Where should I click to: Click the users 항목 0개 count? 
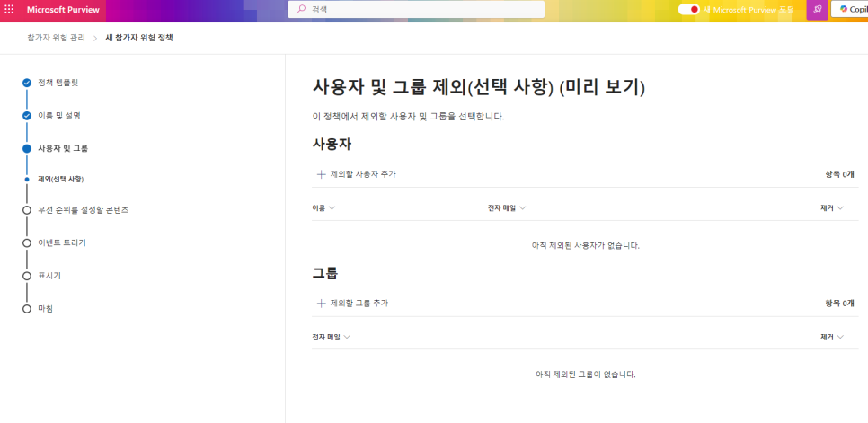pos(839,174)
